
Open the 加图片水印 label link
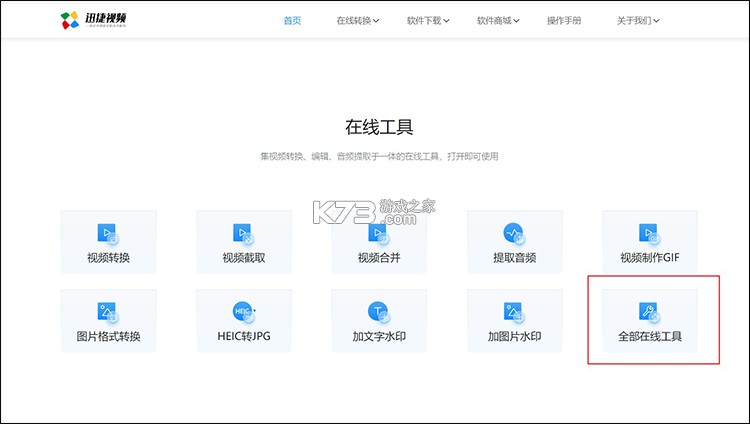514,336
